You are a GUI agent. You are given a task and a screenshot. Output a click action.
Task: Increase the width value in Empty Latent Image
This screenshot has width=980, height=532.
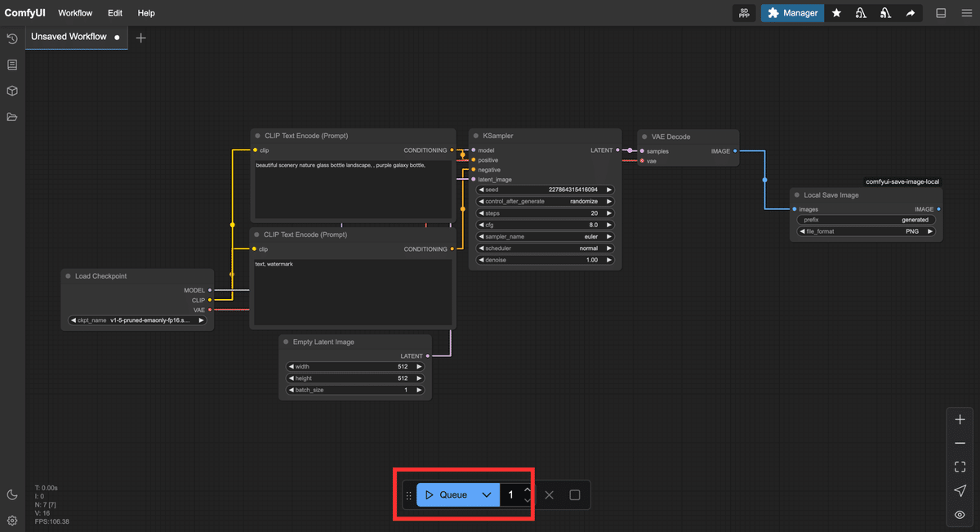[419, 367]
